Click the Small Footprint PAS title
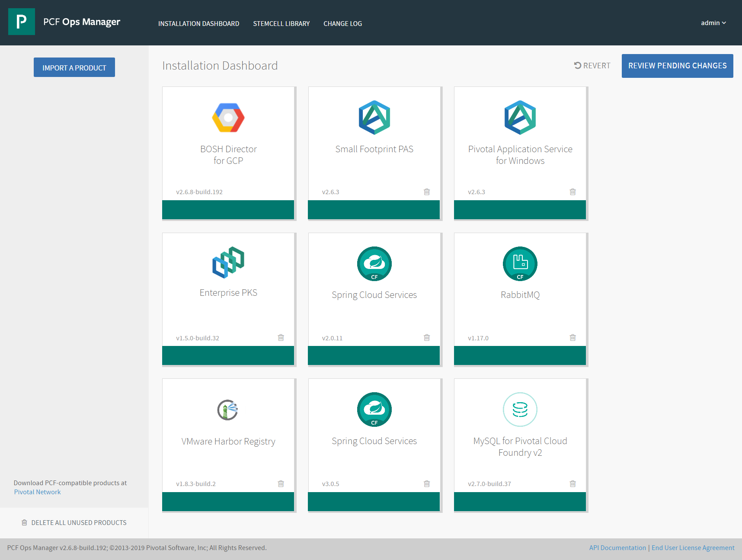 (374, 149)
